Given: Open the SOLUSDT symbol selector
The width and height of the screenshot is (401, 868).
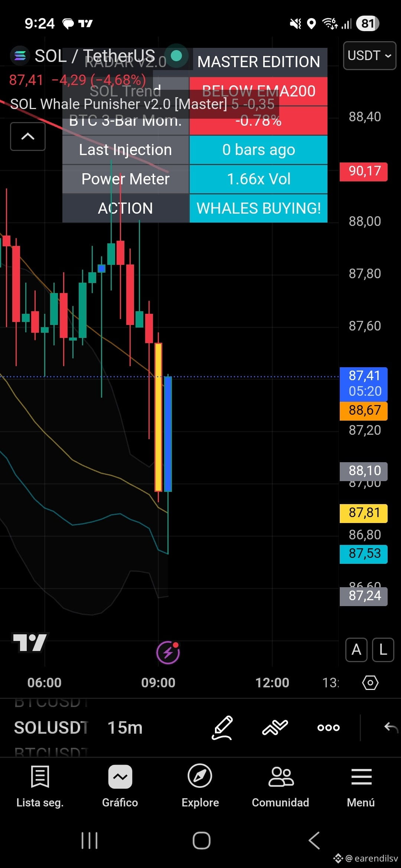Looking at the screenshot, I should click(x=51, y=728).
